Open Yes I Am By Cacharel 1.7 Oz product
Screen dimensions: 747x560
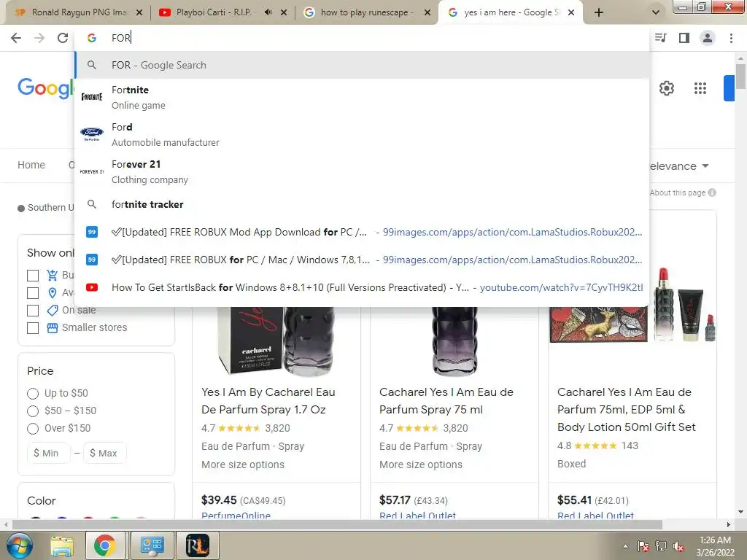click(268, 401)
